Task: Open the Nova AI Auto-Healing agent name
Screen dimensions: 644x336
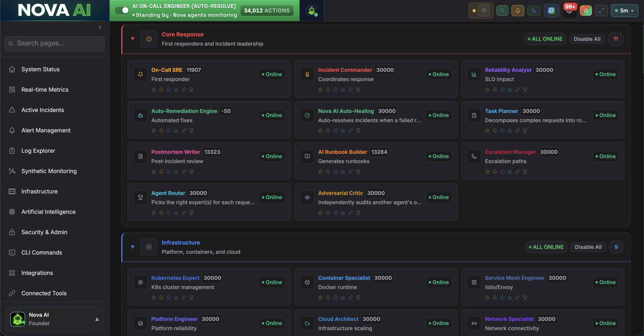Action: click(x=346, y=111)
